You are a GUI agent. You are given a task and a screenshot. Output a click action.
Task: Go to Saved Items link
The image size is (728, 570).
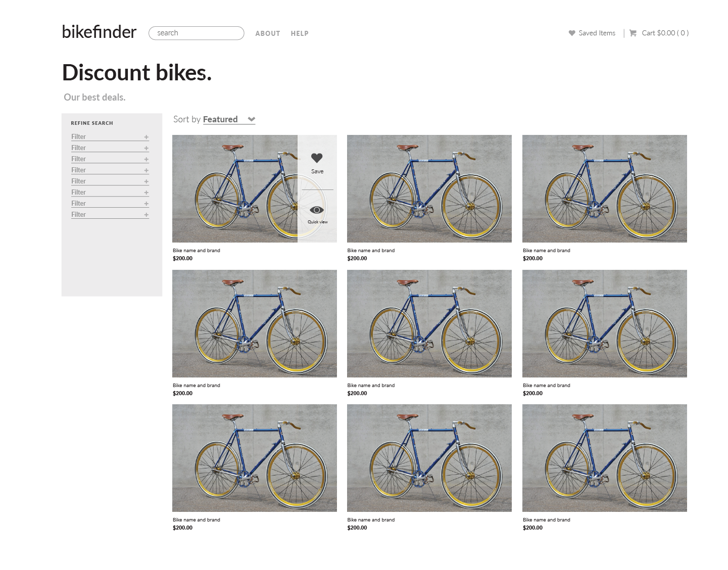[597, 33]
